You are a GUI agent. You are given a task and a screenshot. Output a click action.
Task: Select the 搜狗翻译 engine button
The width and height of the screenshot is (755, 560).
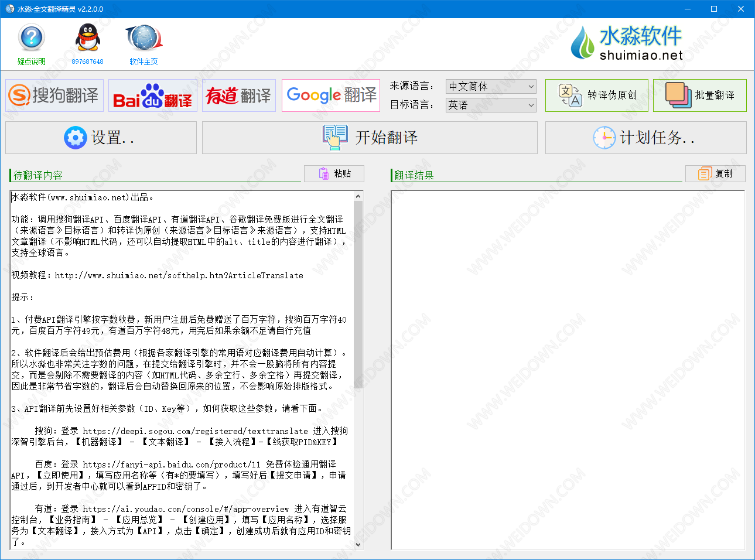click(54, 95)
